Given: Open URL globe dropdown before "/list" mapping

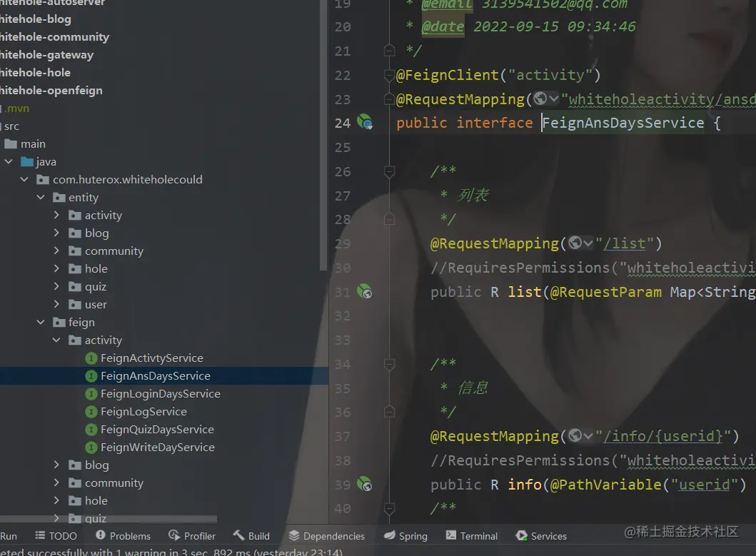Looking at the screenshot, I should [580, 243].
